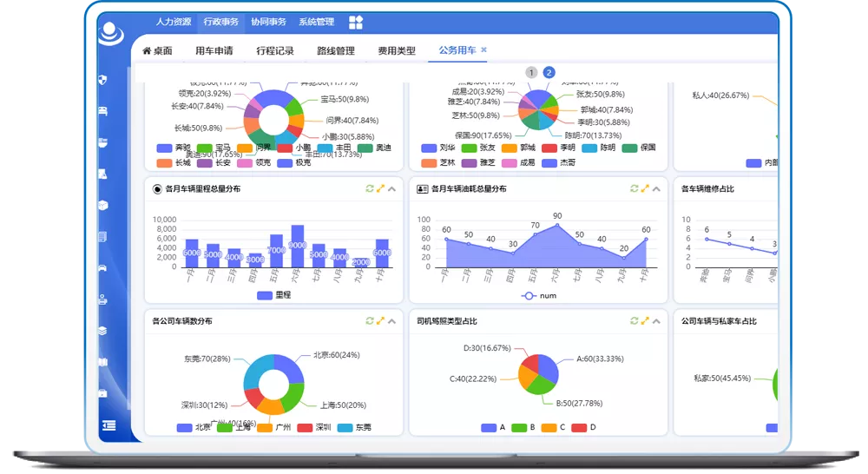The height and width of the screenshot is (474, 868).
Task: Enlarge the 各公司车辆数分布 chart to fullscreen
Action: click(380, 321)
